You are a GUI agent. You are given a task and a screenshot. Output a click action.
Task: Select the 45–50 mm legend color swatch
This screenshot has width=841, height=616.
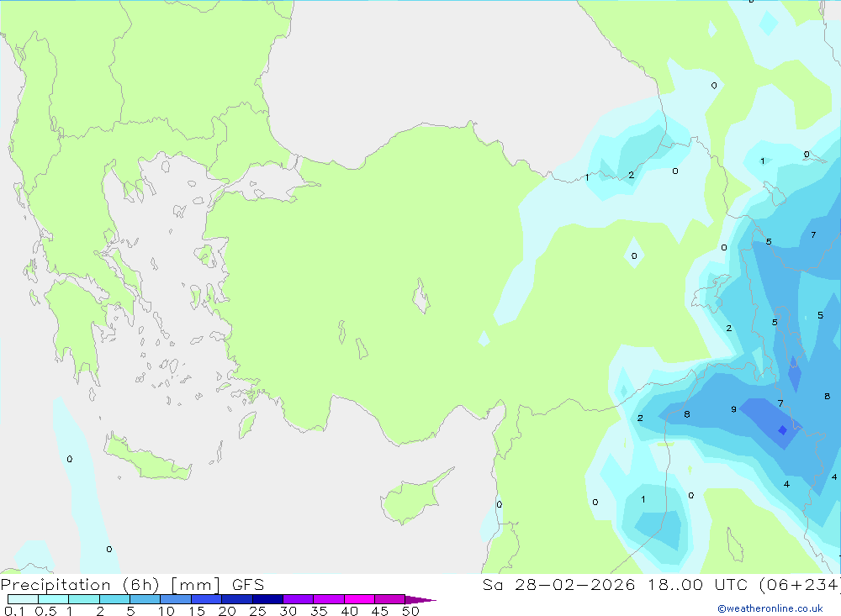(x=390, y=599)
